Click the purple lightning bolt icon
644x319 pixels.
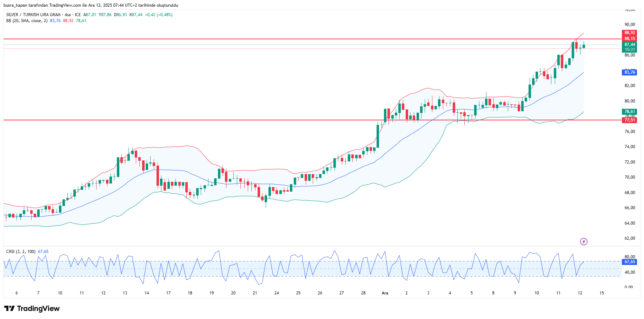(584, 241)
